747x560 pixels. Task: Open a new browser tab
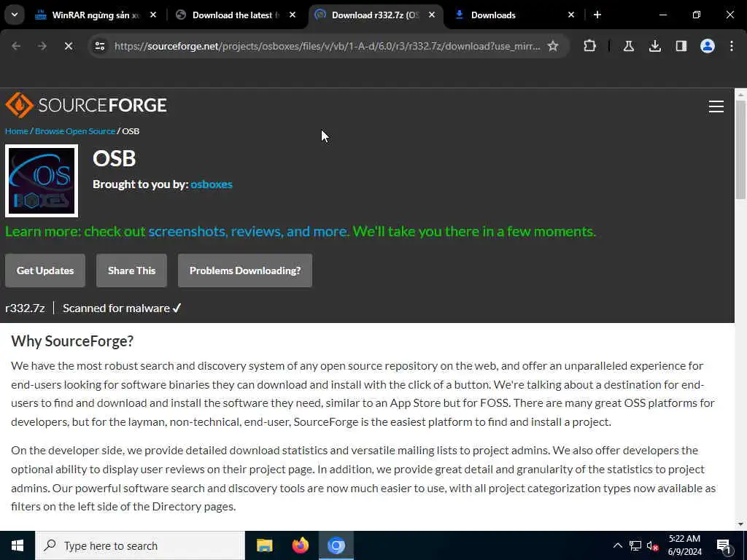tap(597, 15)
